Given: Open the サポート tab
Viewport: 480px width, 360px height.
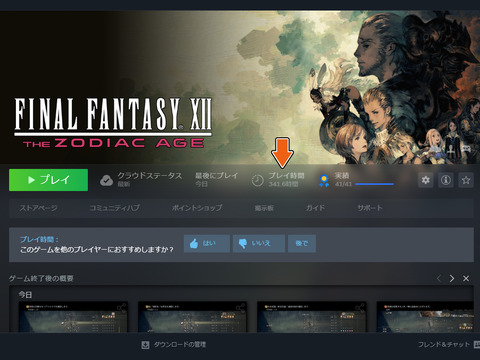Looking at the screenshot, I should point(370,208).
